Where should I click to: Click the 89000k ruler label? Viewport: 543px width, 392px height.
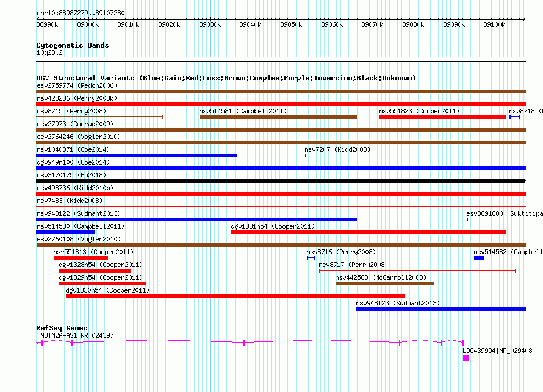pos(88,24)
